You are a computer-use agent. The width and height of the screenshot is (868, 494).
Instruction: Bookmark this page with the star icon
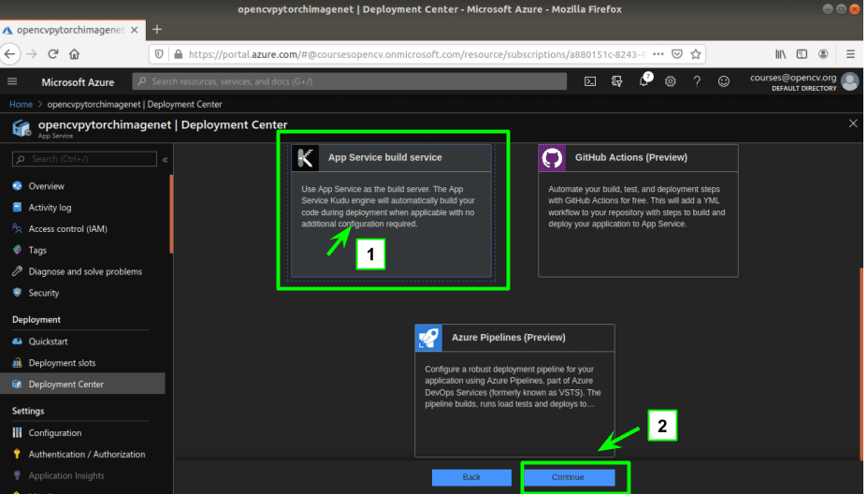click(696, 53)
